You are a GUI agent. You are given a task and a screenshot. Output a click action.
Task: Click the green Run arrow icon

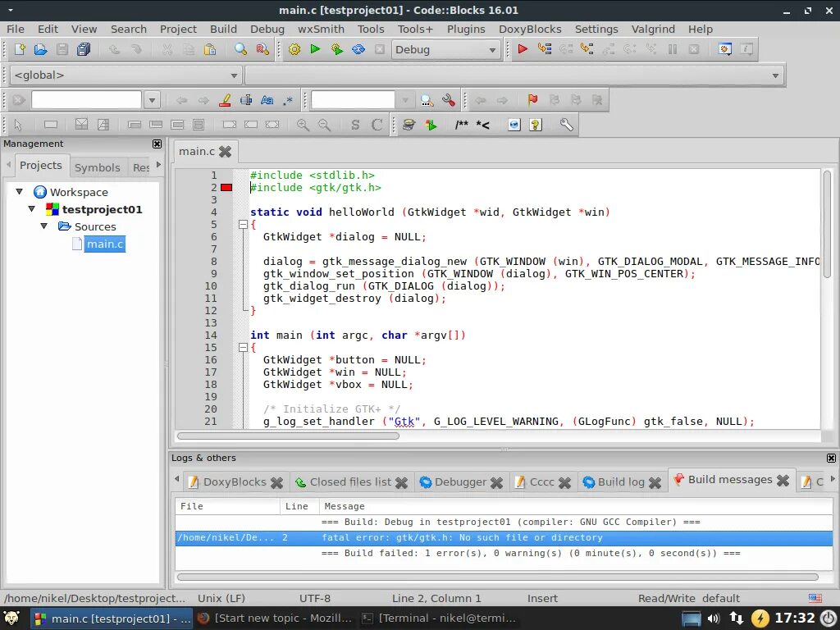tap(316, 49)
